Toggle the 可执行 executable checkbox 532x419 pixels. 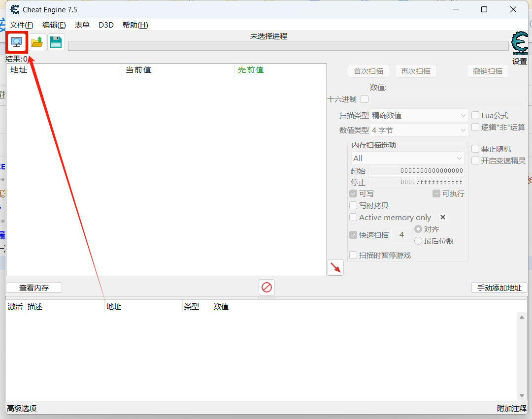tap(436, 193)
